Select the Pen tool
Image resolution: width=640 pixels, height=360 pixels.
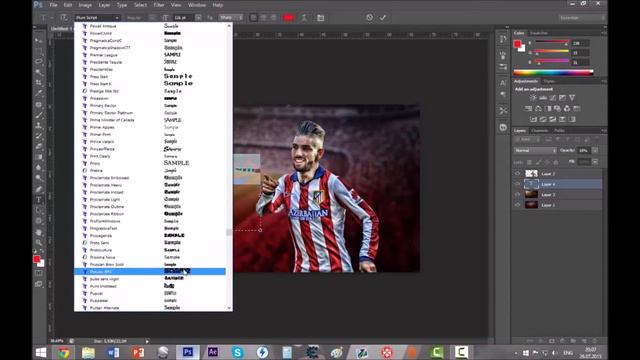tap(39, 189)
